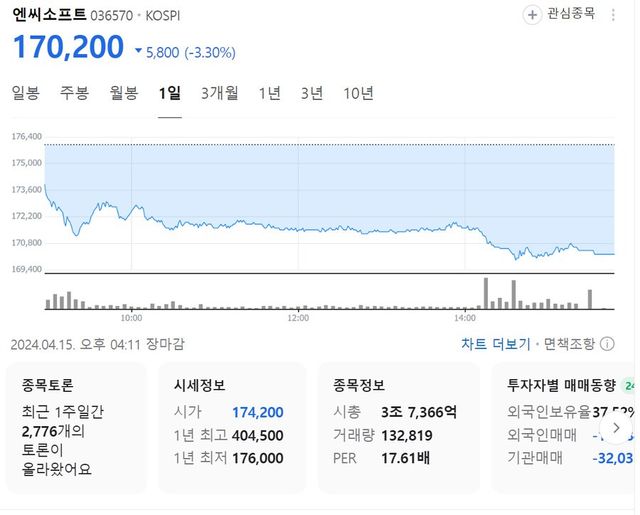Open the 차트 더보기 link
Viewport: 640px width, 515px height.
[495, 344]
